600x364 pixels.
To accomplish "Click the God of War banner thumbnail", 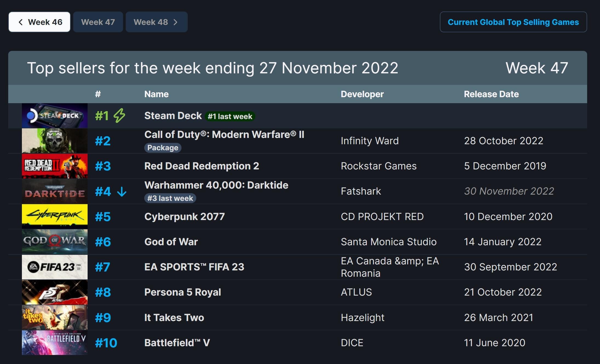I will pyautogui.click(x=55, y=242).
